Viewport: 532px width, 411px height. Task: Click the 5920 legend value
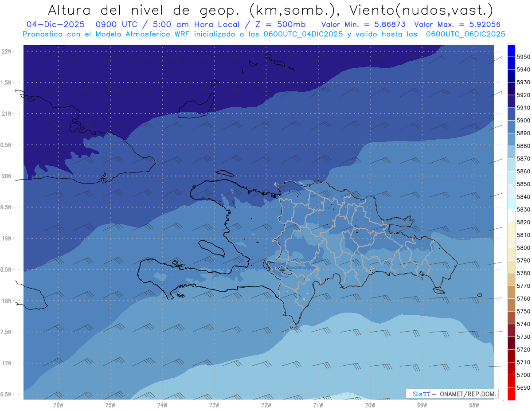tap(524, 95)
